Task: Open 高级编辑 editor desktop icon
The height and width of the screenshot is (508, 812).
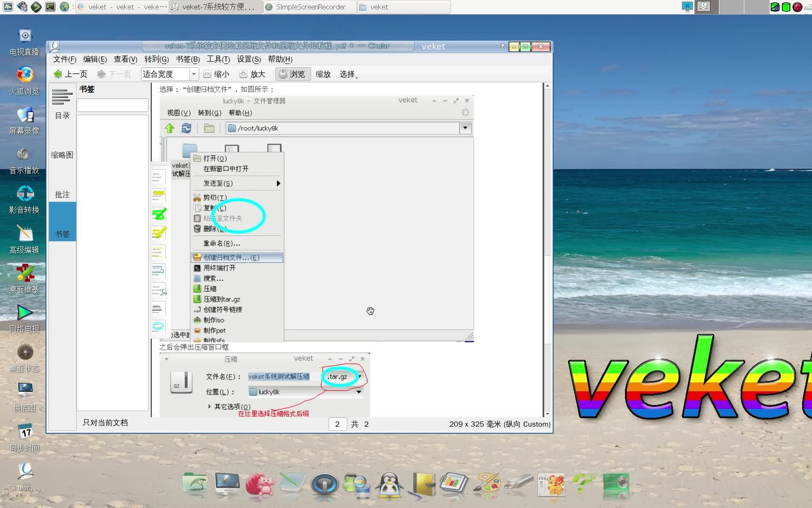Action: [24, 239]
